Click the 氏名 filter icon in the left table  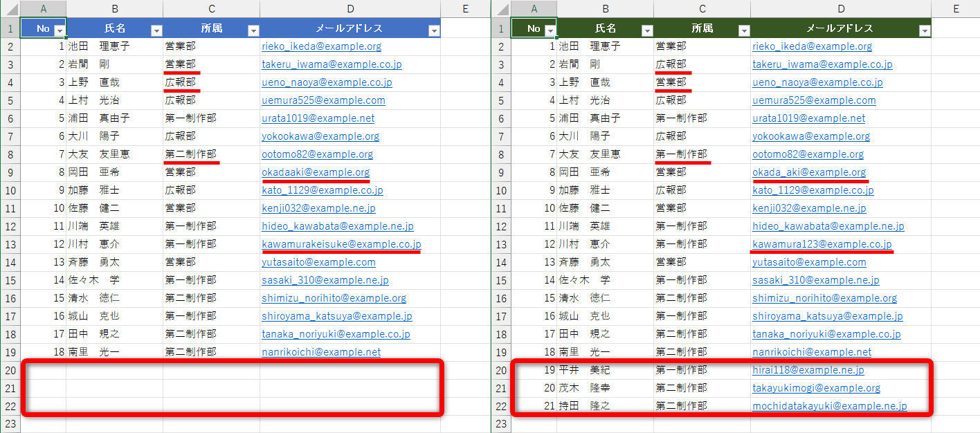[x=157, y=29]
